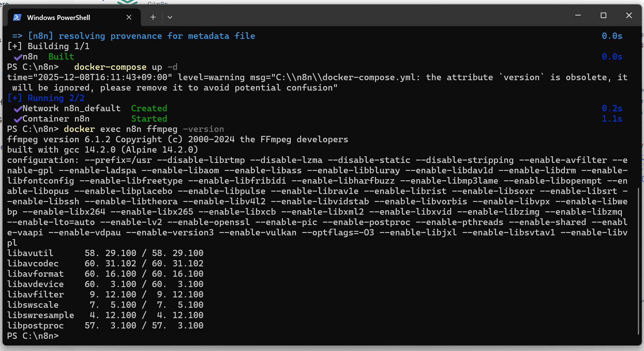Click the green Created status text
644x351 pixels.
tap(149, 108)
